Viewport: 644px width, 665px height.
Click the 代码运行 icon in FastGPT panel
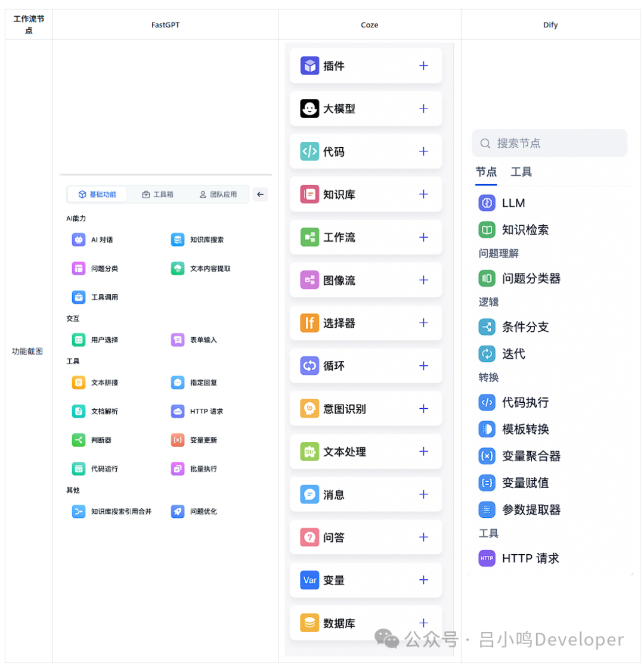(x=78, y=468)
